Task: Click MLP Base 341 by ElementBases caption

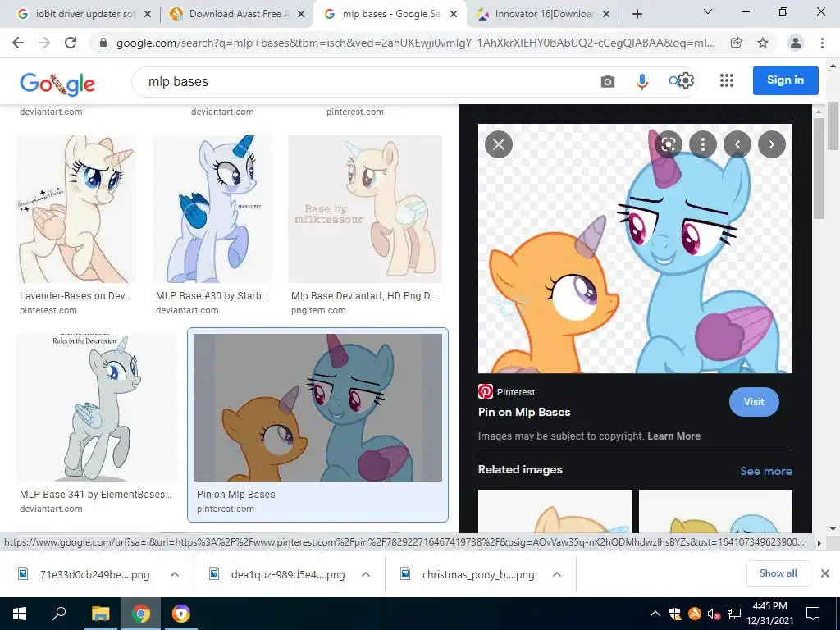Action: pos(95,495)
